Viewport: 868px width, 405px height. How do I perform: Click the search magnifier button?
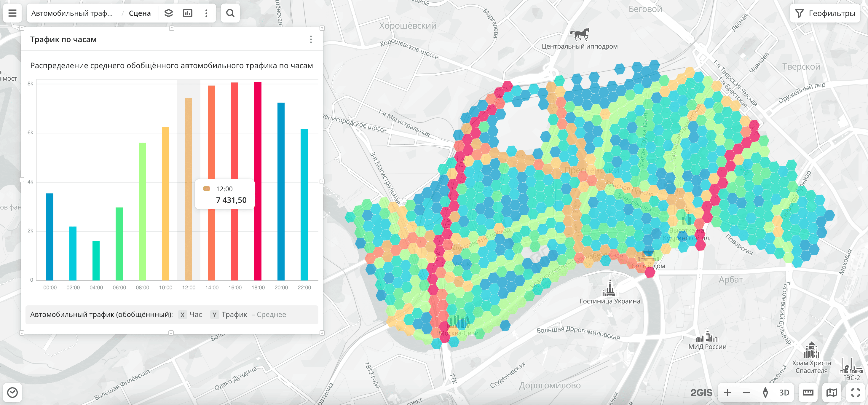(230, 13)
